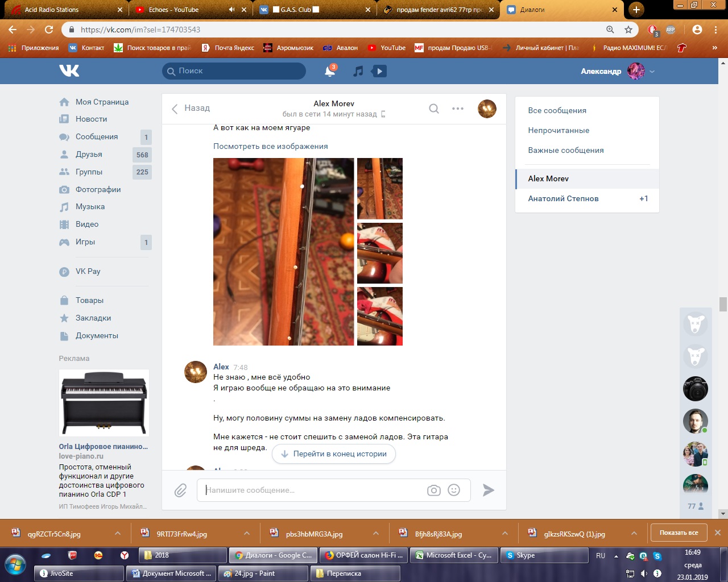728x582 pixels.
Task: Open VK Pay in sidebar
Action: point(88,271)
